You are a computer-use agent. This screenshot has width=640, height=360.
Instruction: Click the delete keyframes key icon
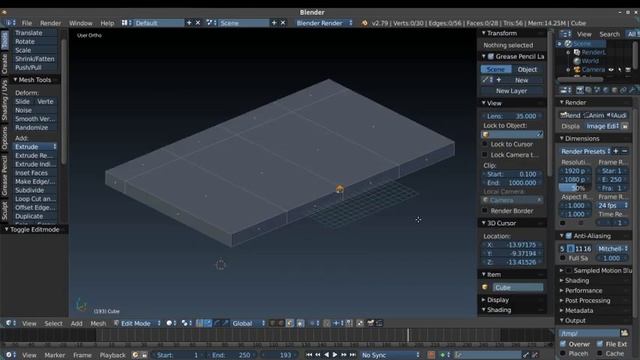point(535,355)
